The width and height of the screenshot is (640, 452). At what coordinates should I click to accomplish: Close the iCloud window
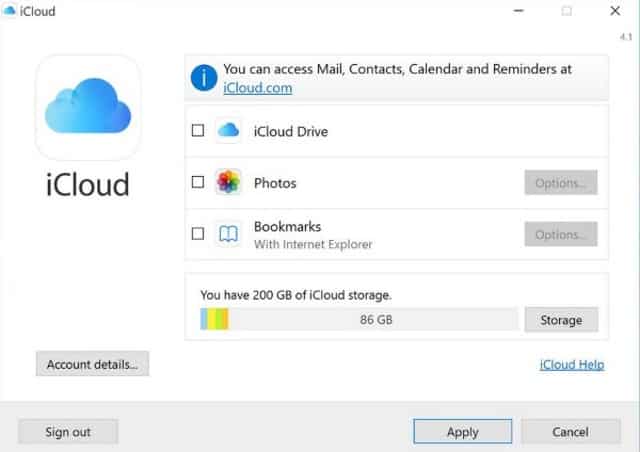[x=615, y=11]
